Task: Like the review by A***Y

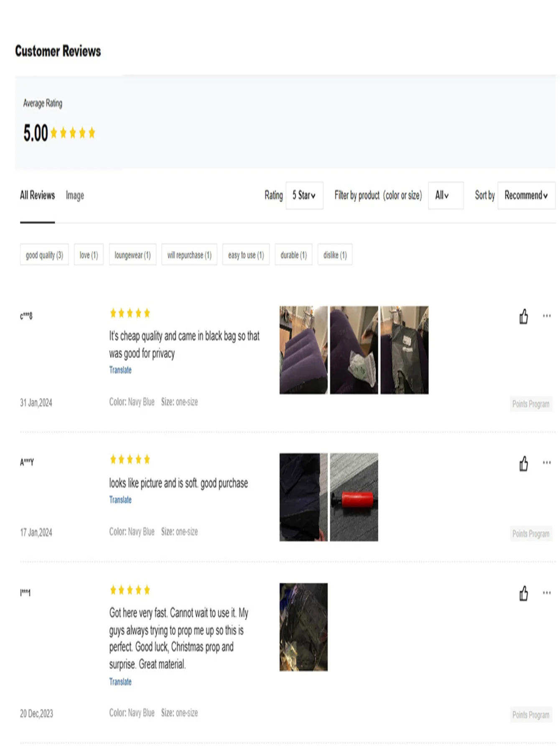Action: [524, 463]
